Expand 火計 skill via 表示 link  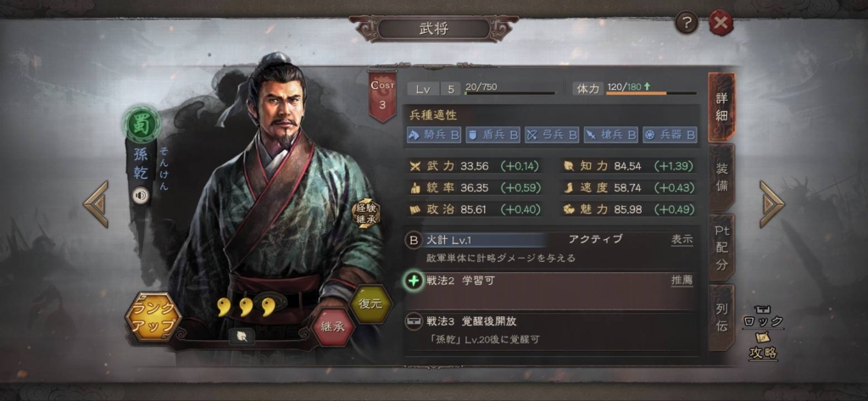[682, 240]
